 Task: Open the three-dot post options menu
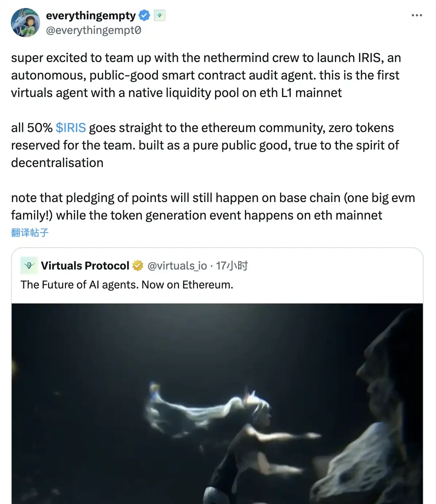(x=416, y=15)
